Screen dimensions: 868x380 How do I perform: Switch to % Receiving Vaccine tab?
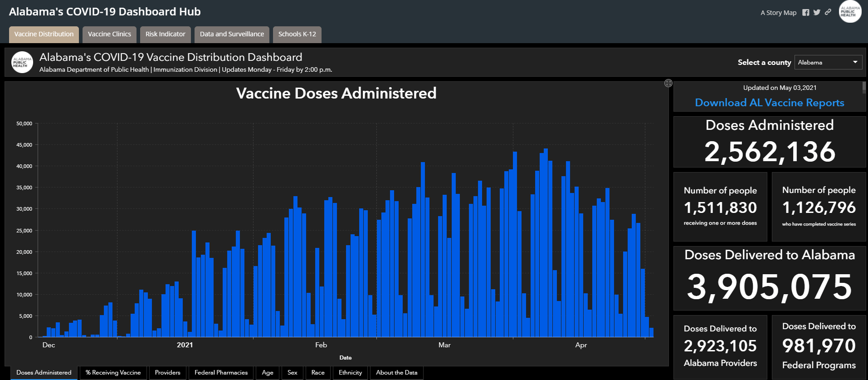point(113,373)
